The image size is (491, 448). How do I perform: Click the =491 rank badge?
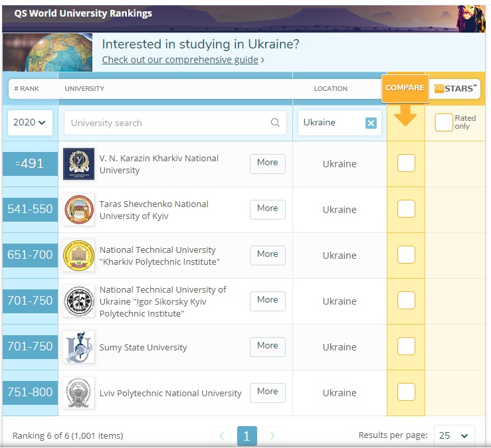click(30, 164)
